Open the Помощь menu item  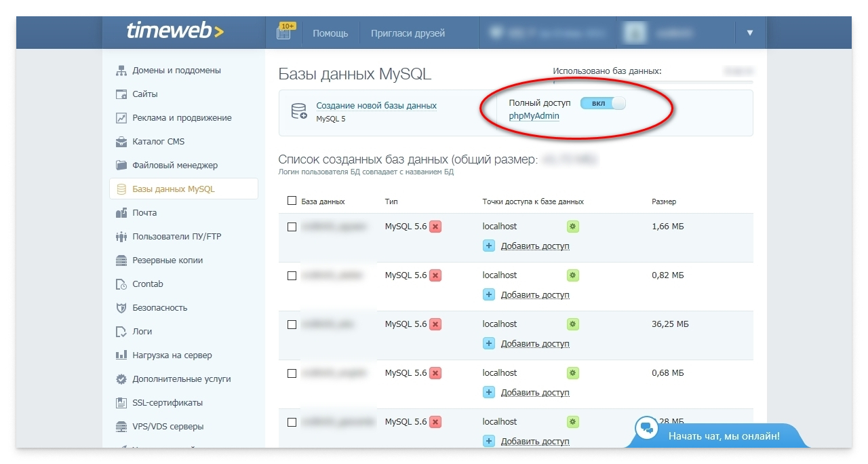[x=330, y=32]
